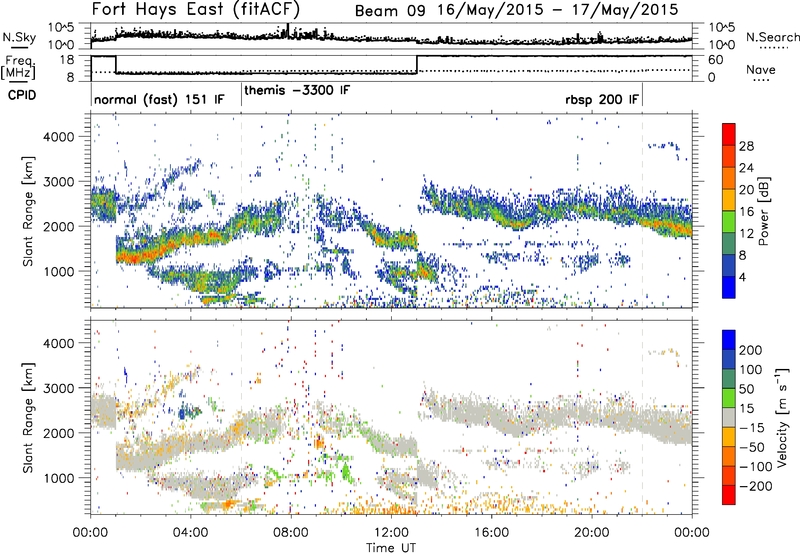The height and width of the screenshot is (554, 800).
Task: Click the date range '16/May/2015 - 17/May/2015'
Action: [558, 10]
